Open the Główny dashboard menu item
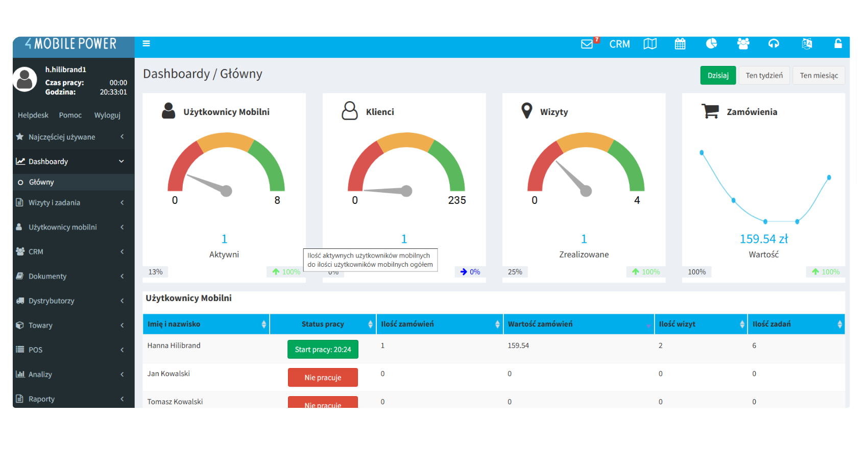Image resolution: width=868 pixels, height=460 pixels. pos(41,182)
